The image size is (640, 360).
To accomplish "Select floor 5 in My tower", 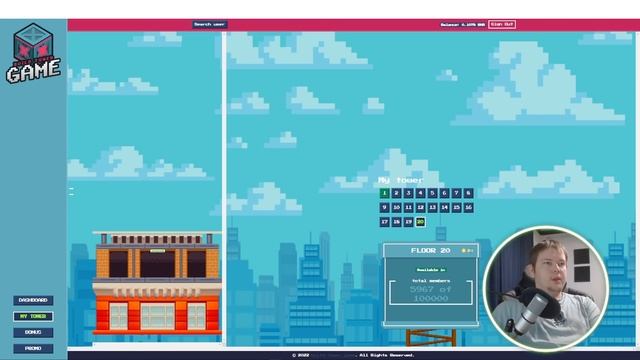I will (x=433, y=193).
